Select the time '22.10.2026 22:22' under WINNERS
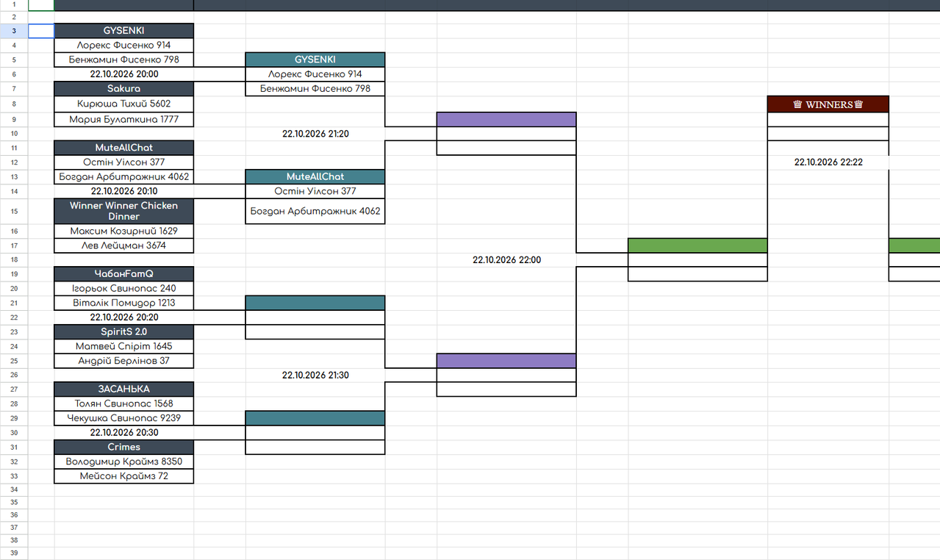Viewport: 940px width, 560px height. coord(828,162)
